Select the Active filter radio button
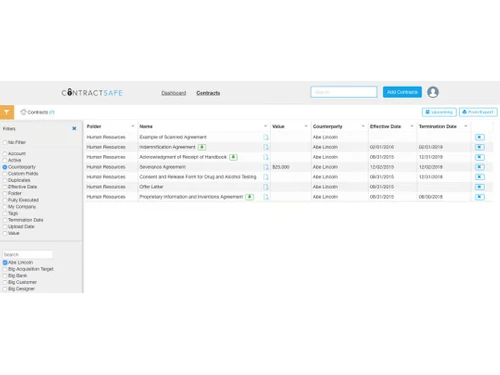500x375 pixels. click(5, 160)
